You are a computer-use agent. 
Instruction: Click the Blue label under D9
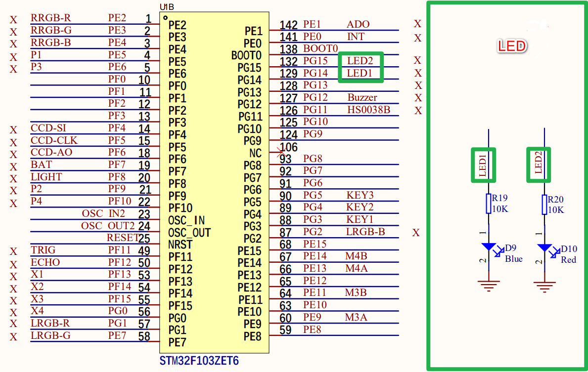513,259
